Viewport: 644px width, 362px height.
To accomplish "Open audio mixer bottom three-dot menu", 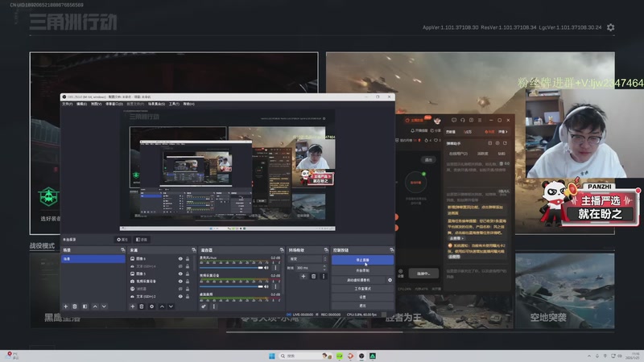I will pos(214,306).
